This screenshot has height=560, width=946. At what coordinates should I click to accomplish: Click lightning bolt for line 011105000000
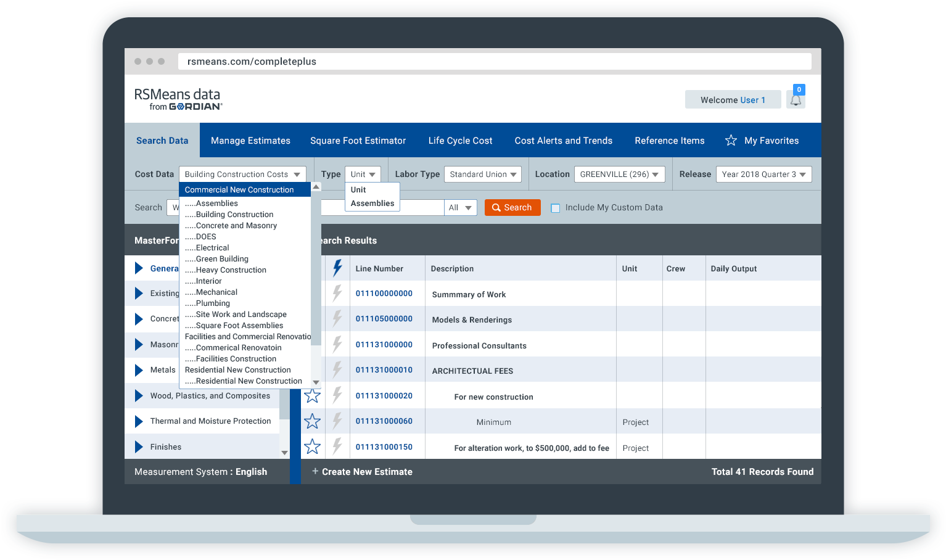tap(337, 318)
